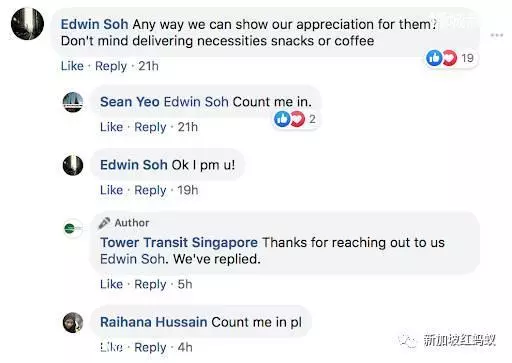Open Tower Transit Singapore page logo
512x363 pixels.
[73, 228]
